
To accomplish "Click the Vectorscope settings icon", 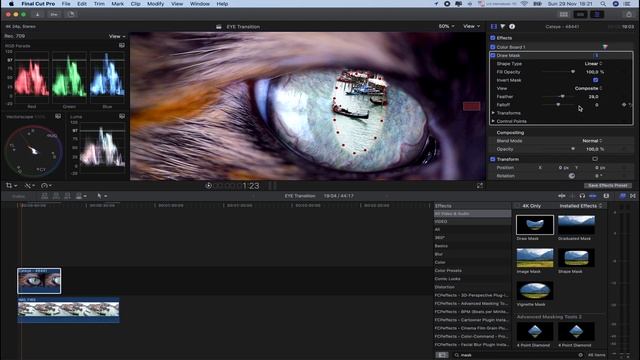I will click(58, 116).
